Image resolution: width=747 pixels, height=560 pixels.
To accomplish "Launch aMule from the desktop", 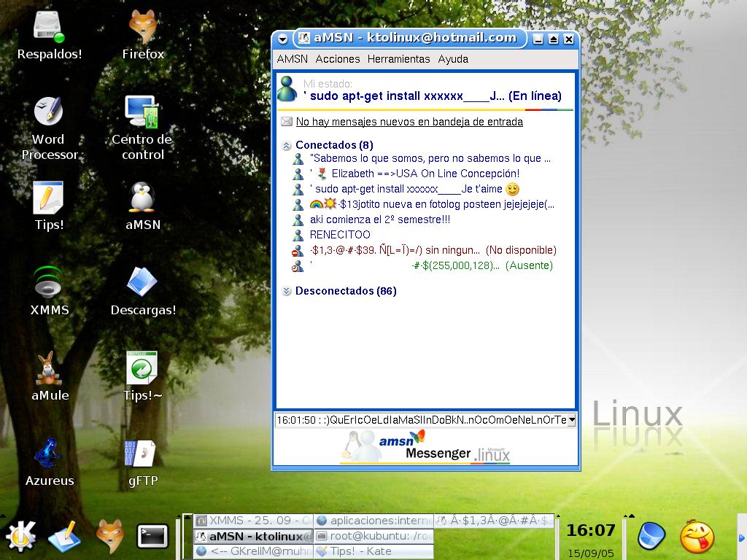I will 49,368.
